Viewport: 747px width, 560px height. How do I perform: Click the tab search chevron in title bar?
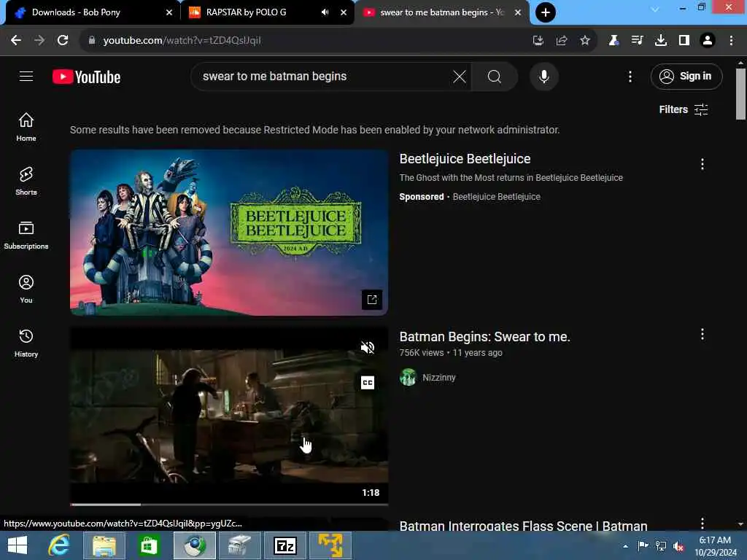654,9
